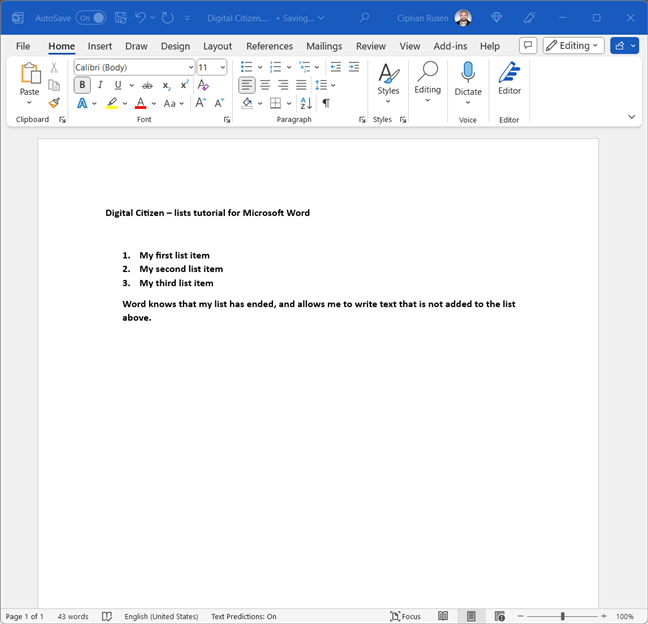Shrink font size icon

(219, 103)
